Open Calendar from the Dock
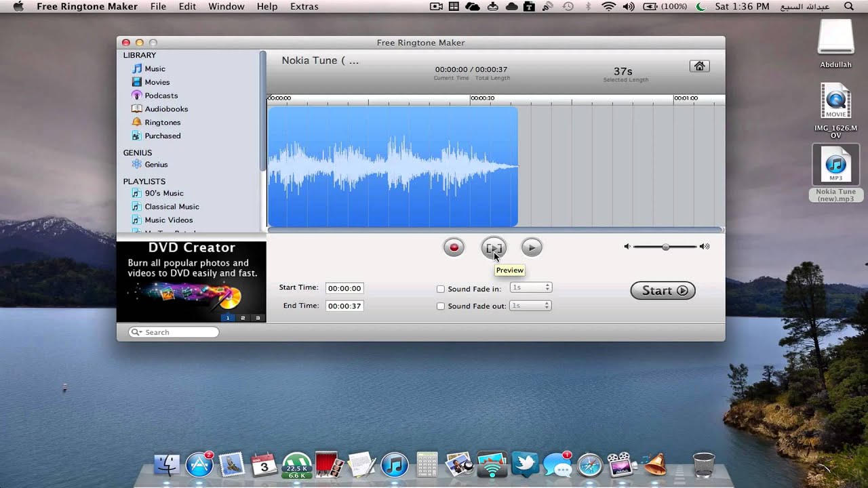 point(264,465)
